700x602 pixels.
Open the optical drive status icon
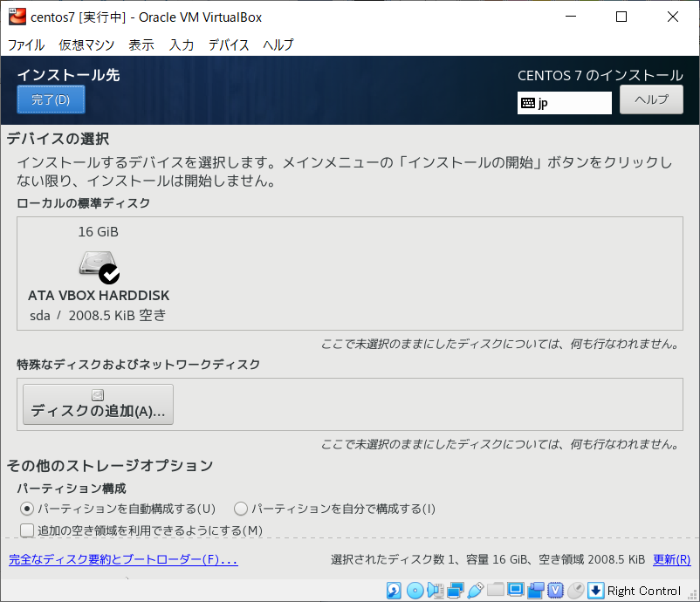click(415, 591)
